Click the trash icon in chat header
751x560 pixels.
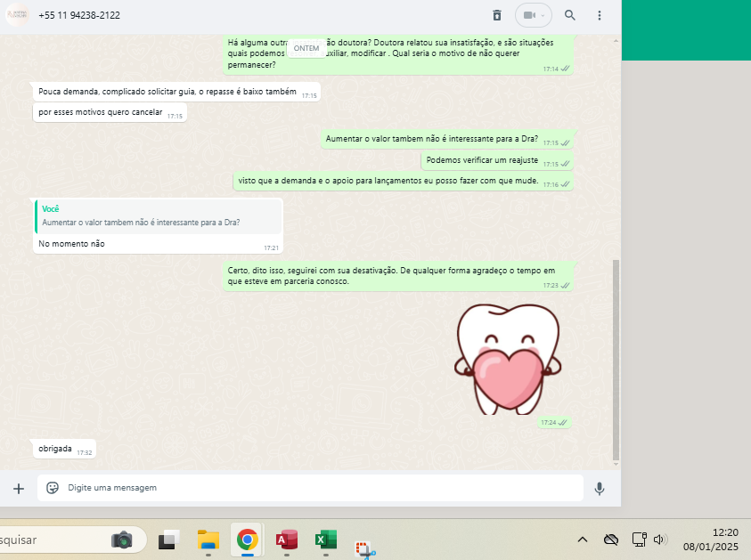tap(497, 15)
